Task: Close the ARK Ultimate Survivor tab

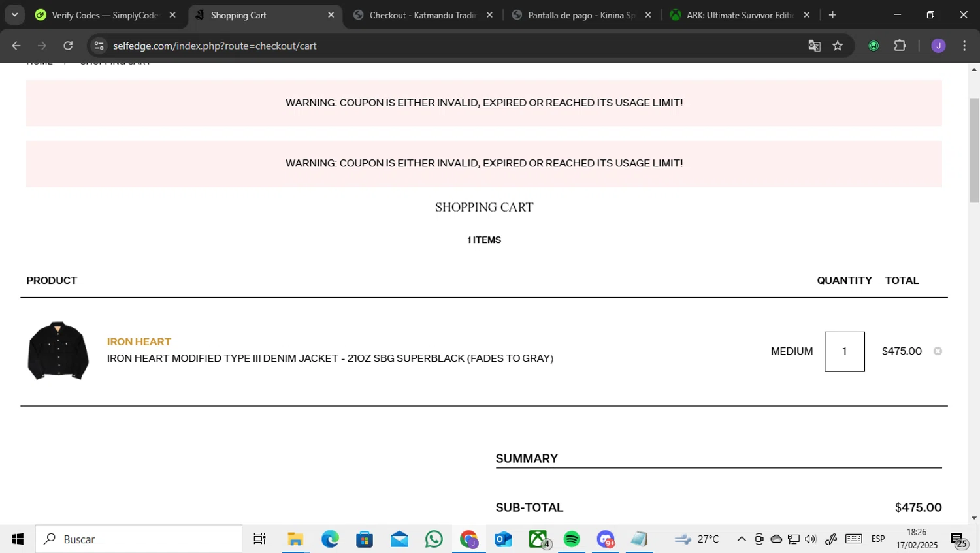Action: click(x=807, y=15)
